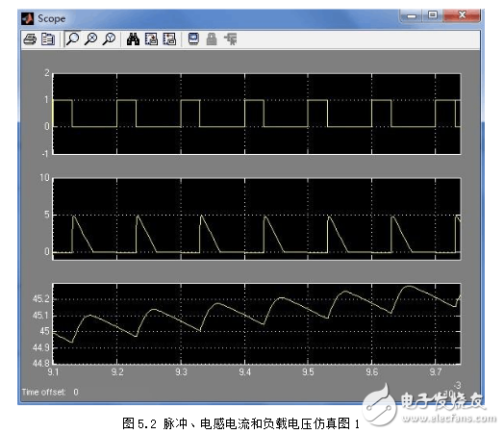Maximize the Scope window
Image resolution: width=504 pixels, height=434 pixels.
(x=433, y=15)
